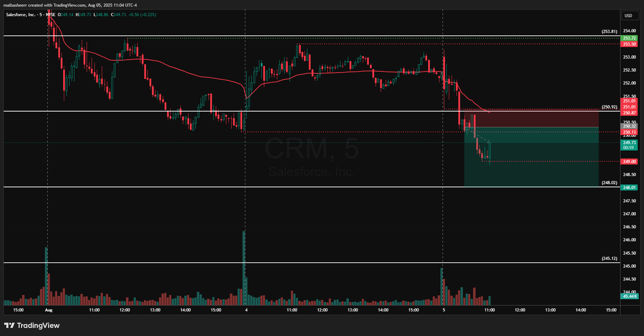The height and width of the screenshot is (336, 644).
Task: Select the green profit zone of short position
Action: coord(531,157)
